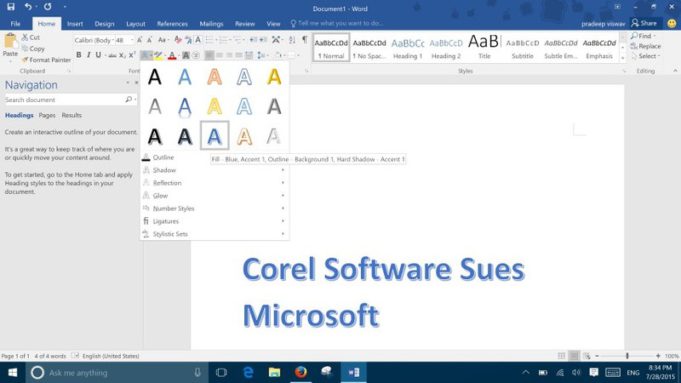Click the Undo arrow icon
The height and width of the screenshot is (383, 681).
coord(28,7)
